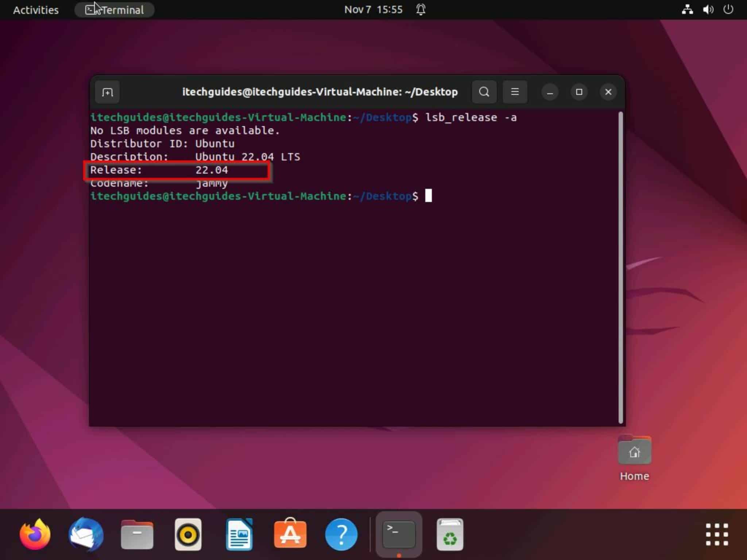Click the network status icon
The height and width of the screenshot is (560, 747).
(688, 10)
